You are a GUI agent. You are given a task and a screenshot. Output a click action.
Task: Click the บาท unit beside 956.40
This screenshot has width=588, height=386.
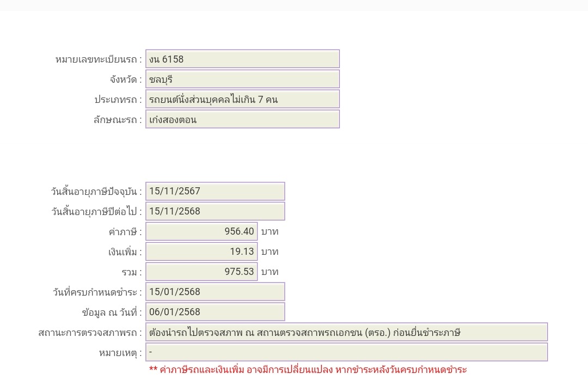pos(269,232)
